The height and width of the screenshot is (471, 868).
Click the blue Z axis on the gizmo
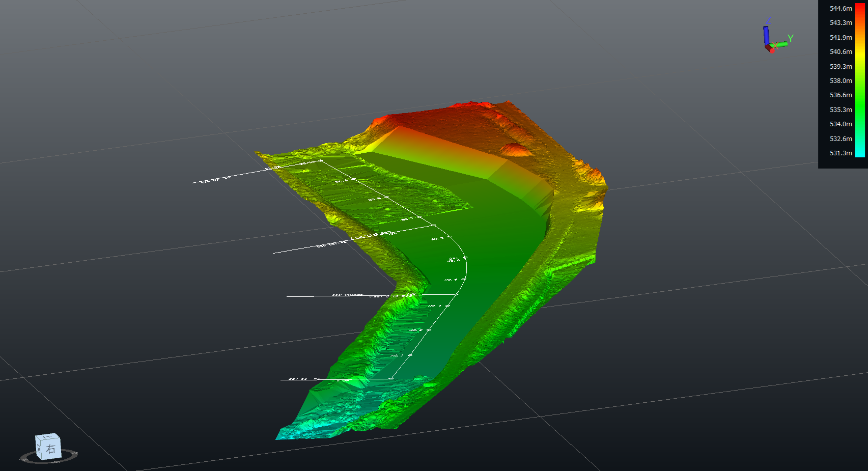[x=766, y=35]
